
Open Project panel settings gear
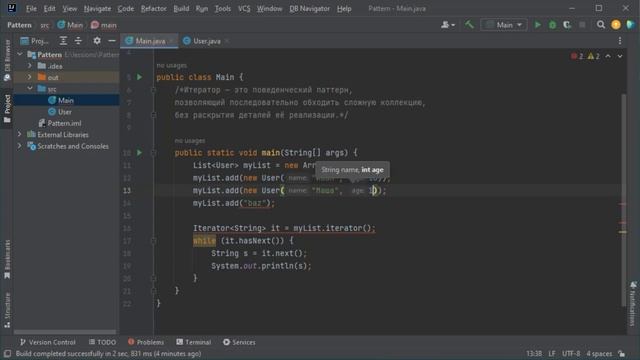(97, 41)
